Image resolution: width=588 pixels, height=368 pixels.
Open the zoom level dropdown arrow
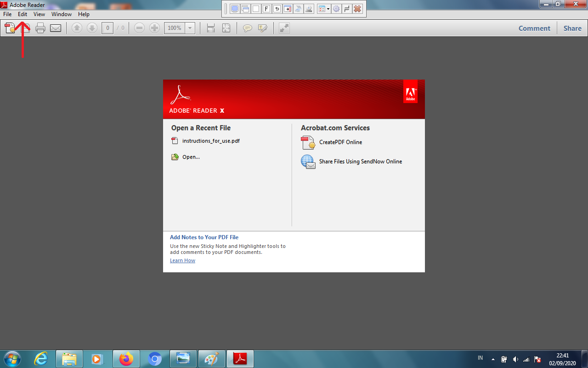(x=190, y=28)
